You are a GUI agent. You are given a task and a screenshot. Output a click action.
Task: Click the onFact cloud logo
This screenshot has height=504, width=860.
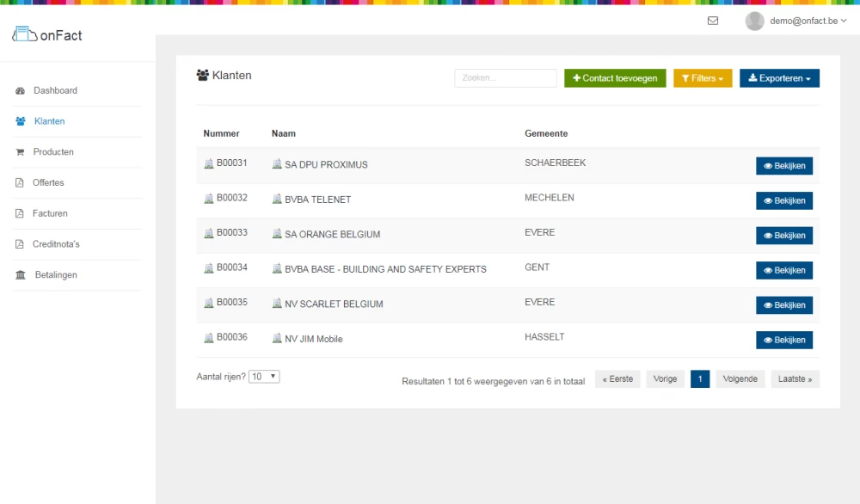click(x=25, y=34)
